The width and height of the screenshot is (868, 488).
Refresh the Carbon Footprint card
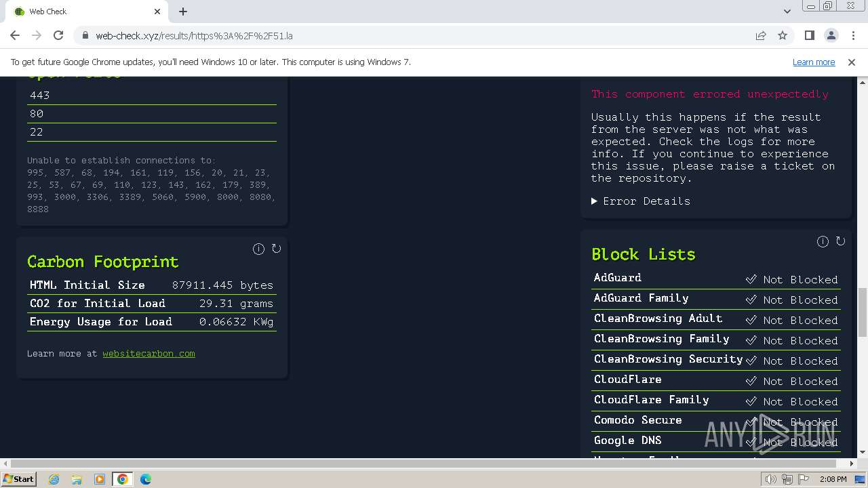[276, 249]
